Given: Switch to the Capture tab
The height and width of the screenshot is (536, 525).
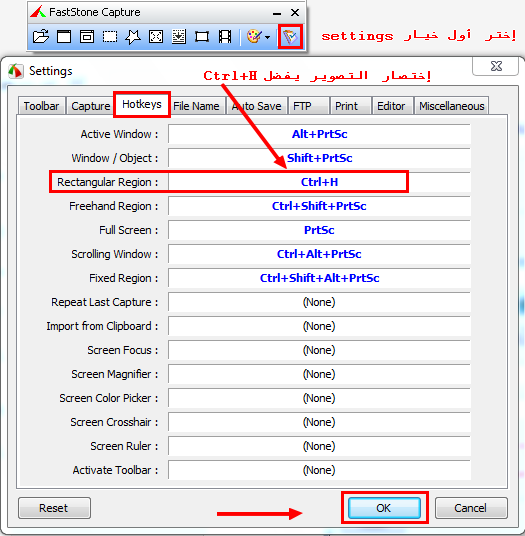Looking at the screenshot, I should point(91,106).
